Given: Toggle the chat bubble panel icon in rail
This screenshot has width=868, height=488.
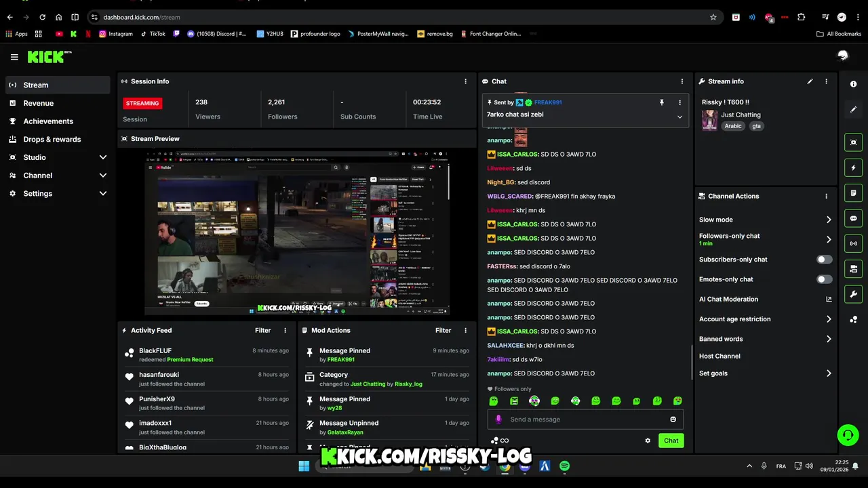Looking at the screenshot, I should [853, 218].
